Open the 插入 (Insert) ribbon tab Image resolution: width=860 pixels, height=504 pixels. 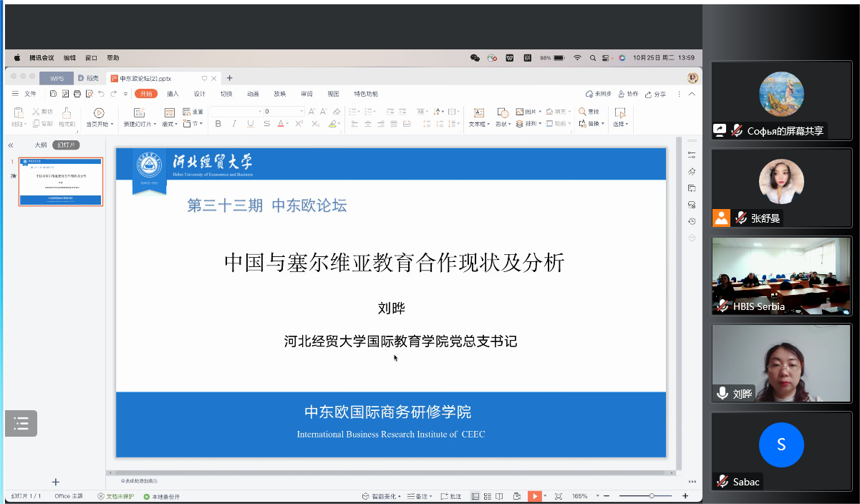173,94
